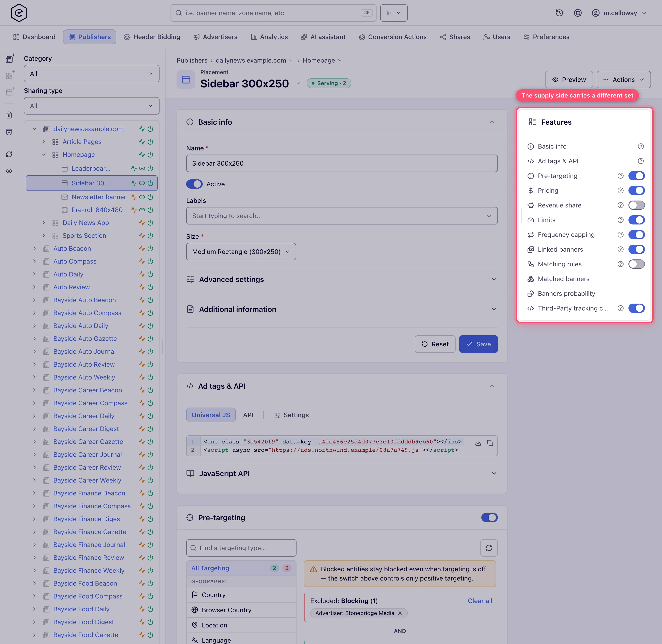Toggle the Pre-targeting section switch
The width and height of the screenshot is (662, 644).
[x=489, y=517]
